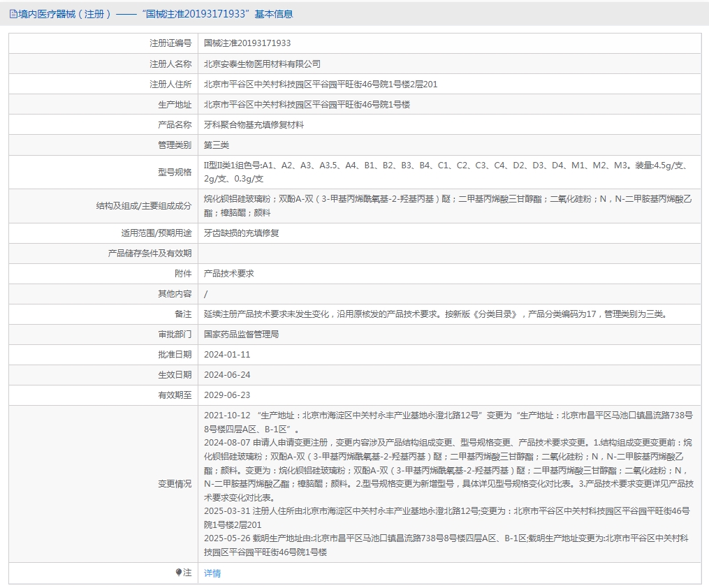
Task: Click remark text starting 延续注册产品技术要求
Action: click(437, 314)
